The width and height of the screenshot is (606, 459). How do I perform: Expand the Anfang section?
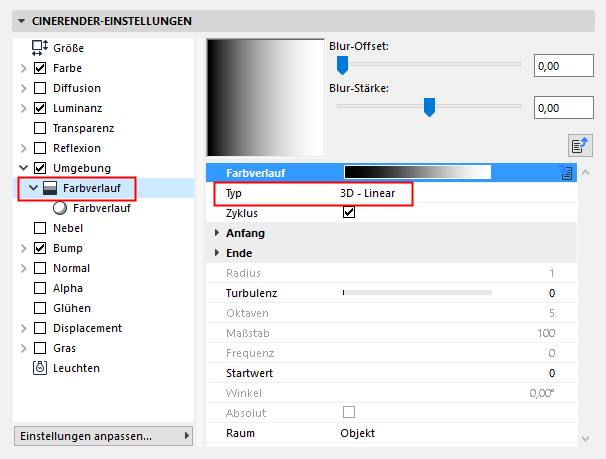218,233
